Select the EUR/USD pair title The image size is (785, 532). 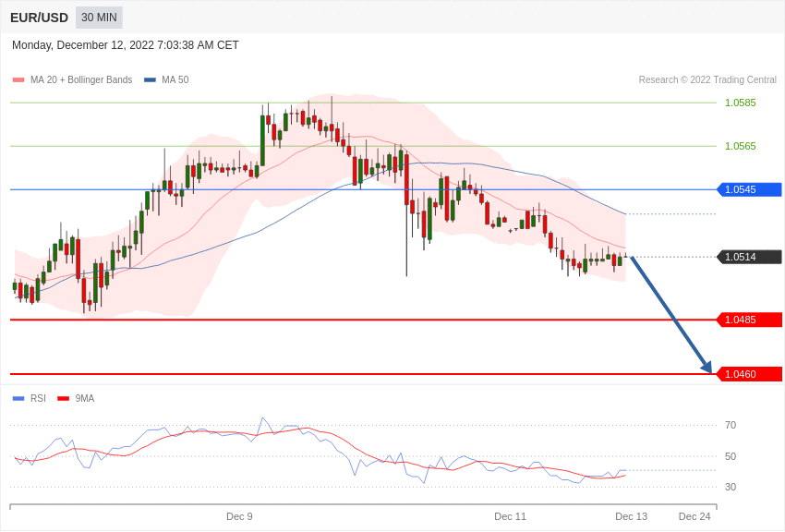click(39, 18)
